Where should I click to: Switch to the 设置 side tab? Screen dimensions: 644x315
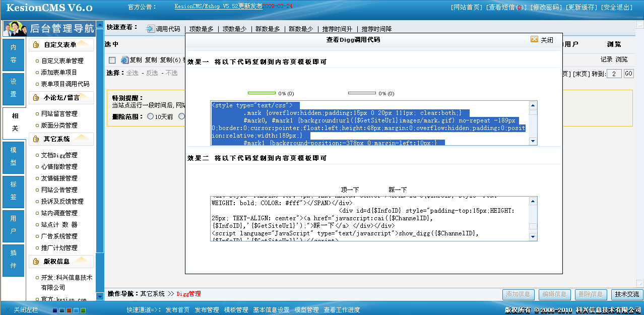click(14, 88)
